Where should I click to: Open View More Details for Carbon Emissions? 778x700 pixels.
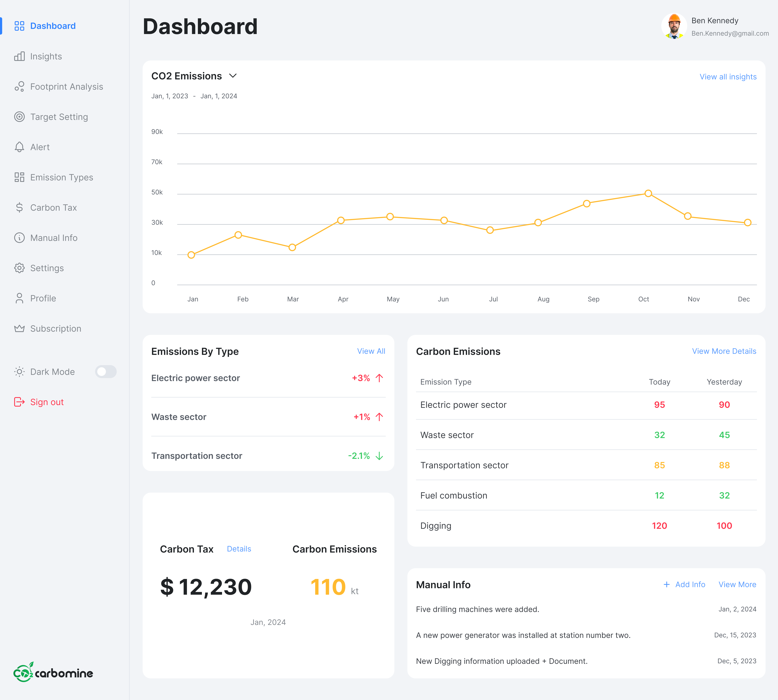click(724, 351)
